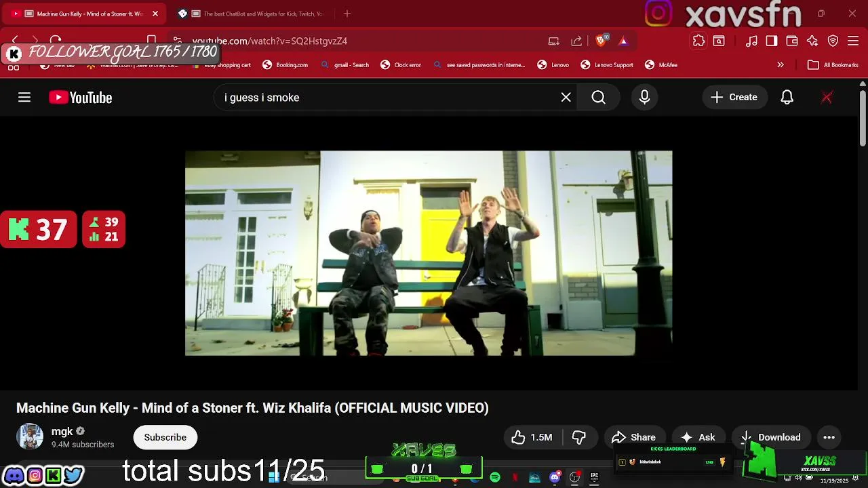The width and height of the screenshot is (868, 488).
Task: Open the Clock error bookmark
Action: [401, 65]
